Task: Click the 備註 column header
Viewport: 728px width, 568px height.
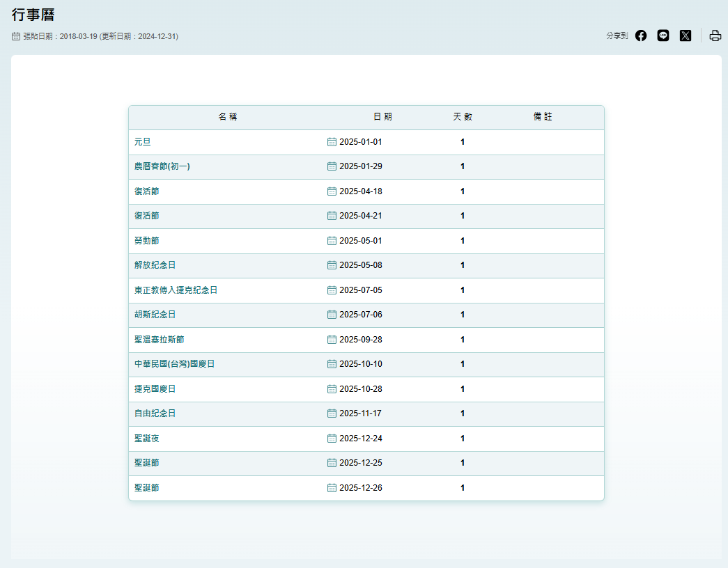Action: pos(543,117)
